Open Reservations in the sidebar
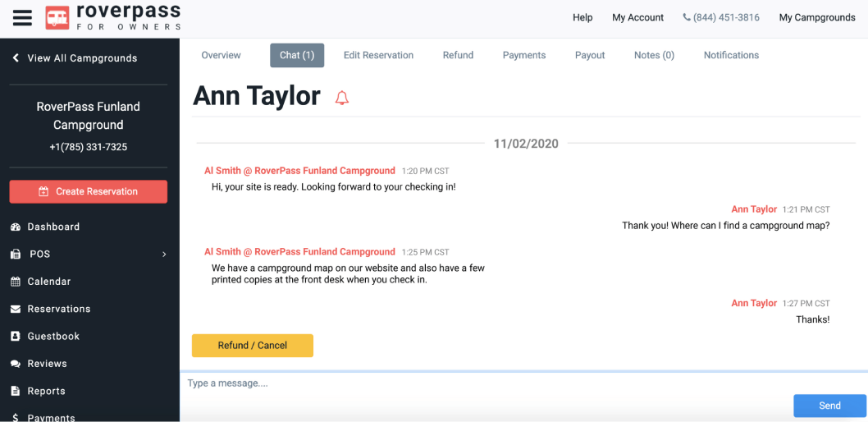This screenshot has width=868, height=422. (59, 309)
